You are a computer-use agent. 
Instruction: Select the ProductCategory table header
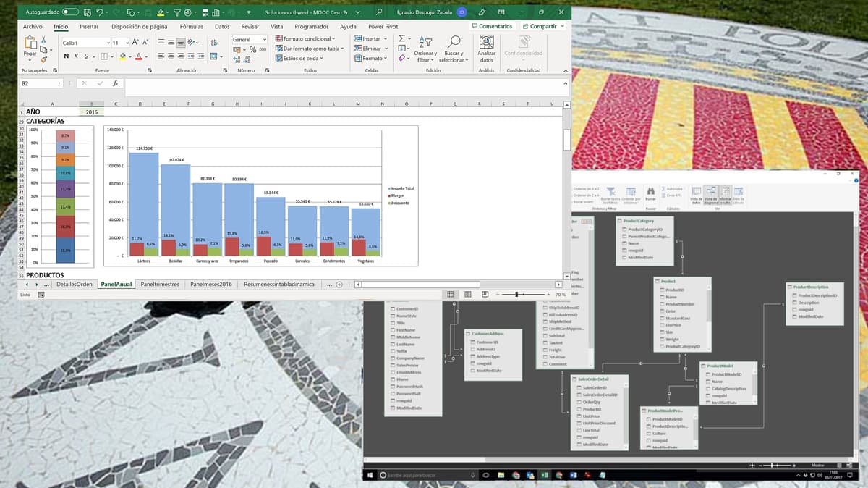646,220
